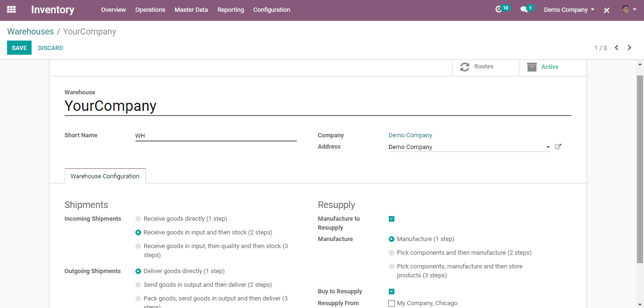Click the Warehouse name field YourCompany
Screen dimensions: 644x308
pos(318,106)
